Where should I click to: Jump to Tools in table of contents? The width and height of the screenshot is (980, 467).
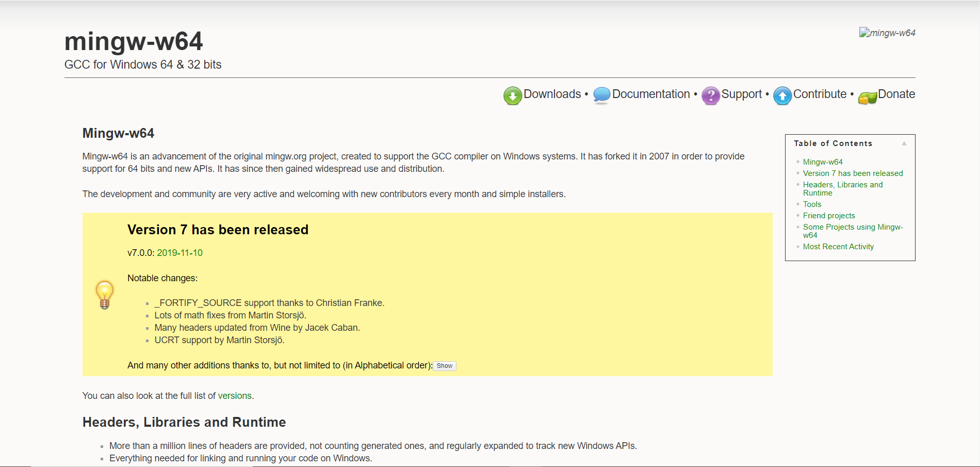click(x=812, y=204)
